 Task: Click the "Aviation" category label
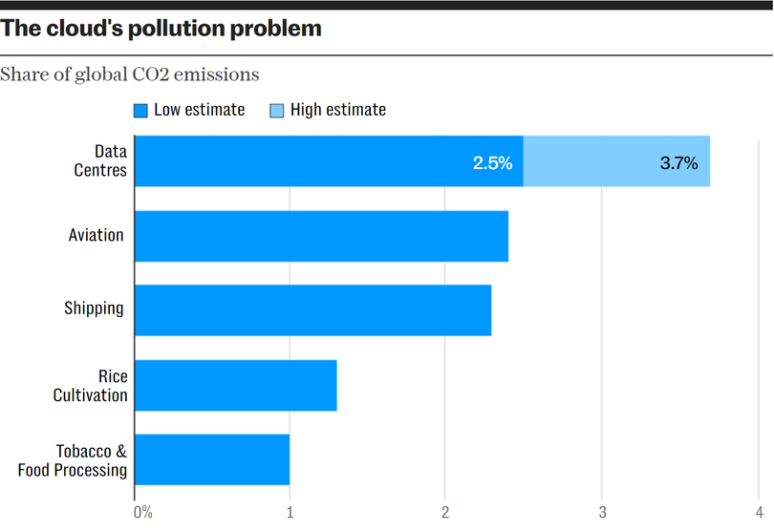tap(96, 235)
